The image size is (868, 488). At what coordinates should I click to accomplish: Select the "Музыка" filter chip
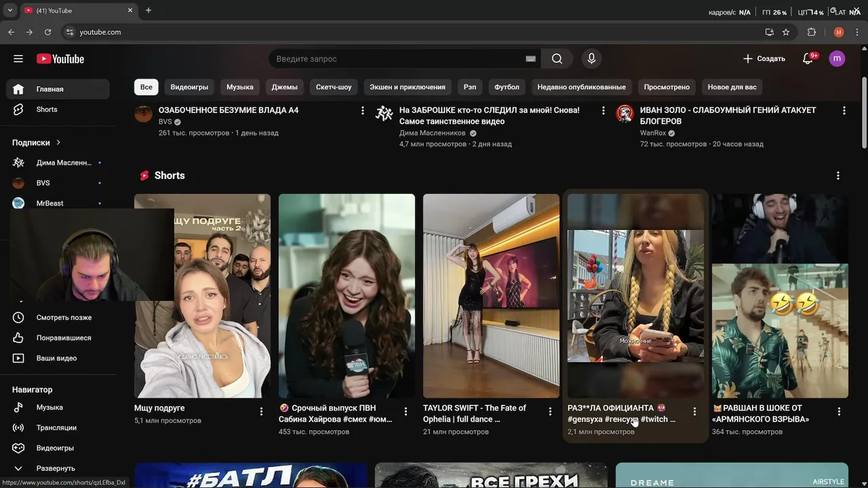(x=240, y=87)
